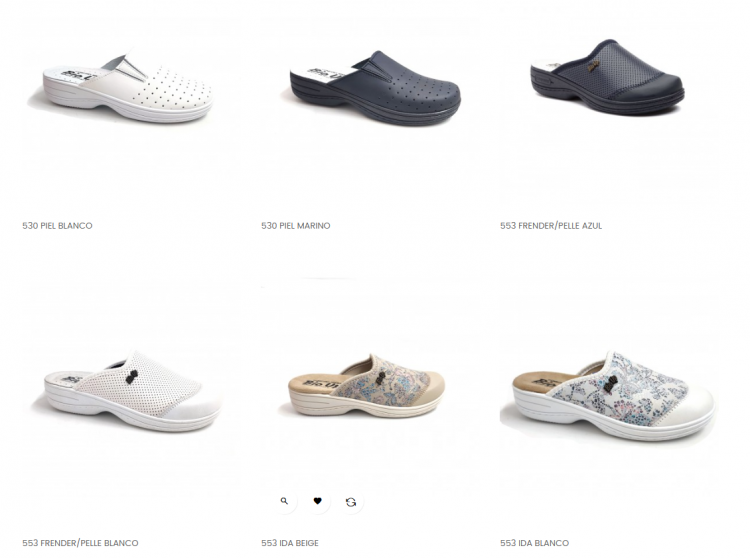Click the sole of the navy Frender clog
Viewport: 750px width, 558px height.
(x=607, y=101)
